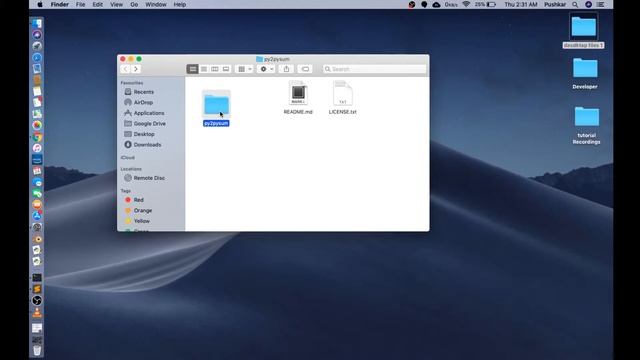Open the group-by arrangement dropdown
640x360 pixels.
(244, 69)
